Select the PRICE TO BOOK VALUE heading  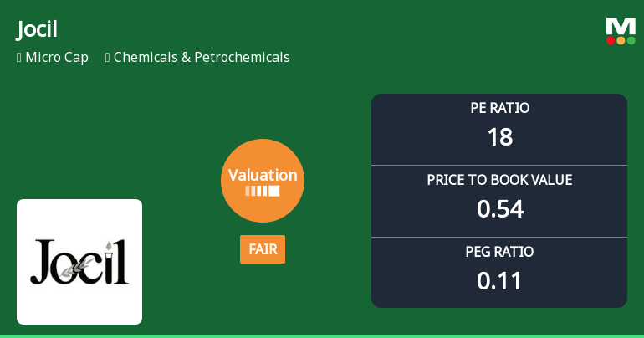coord(499,180)
